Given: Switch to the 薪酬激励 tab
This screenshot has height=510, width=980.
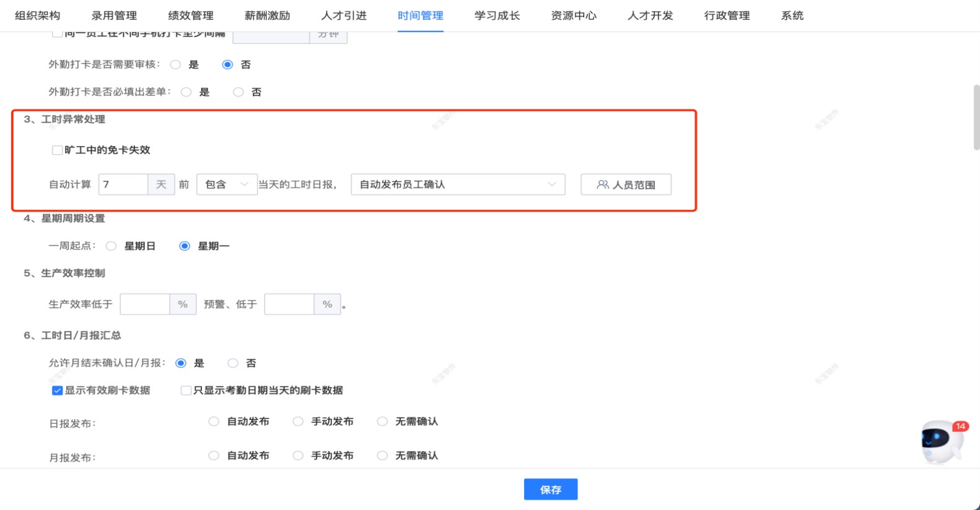Looking at the screenshot, I should pyautogui.click(x=267, y=15).
